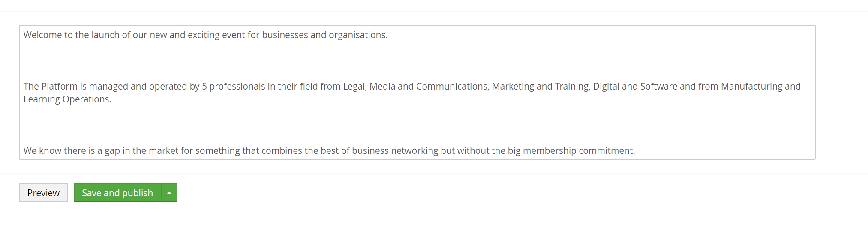
Task: Place cursor after "organisations." text
Action: pyautogui.click(x=388, y=35)
